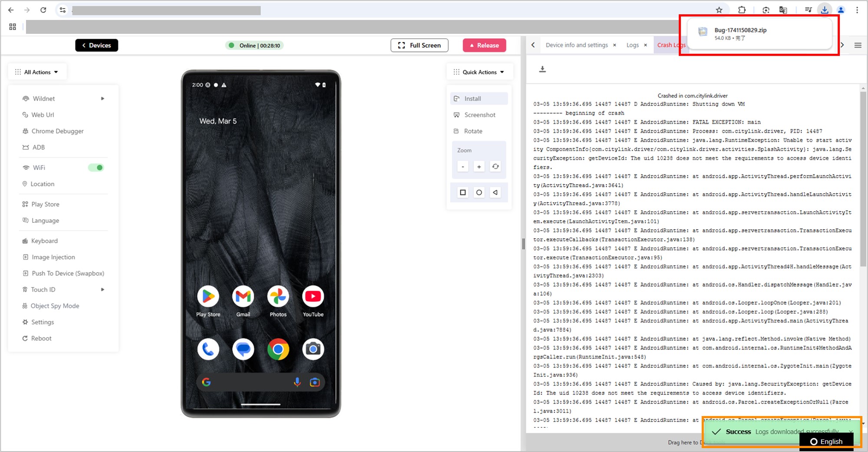Open Play Store in actions sidebar
The height and width of the screenshot is (452, 868).
pyautogui.click(x=41, y=205)
